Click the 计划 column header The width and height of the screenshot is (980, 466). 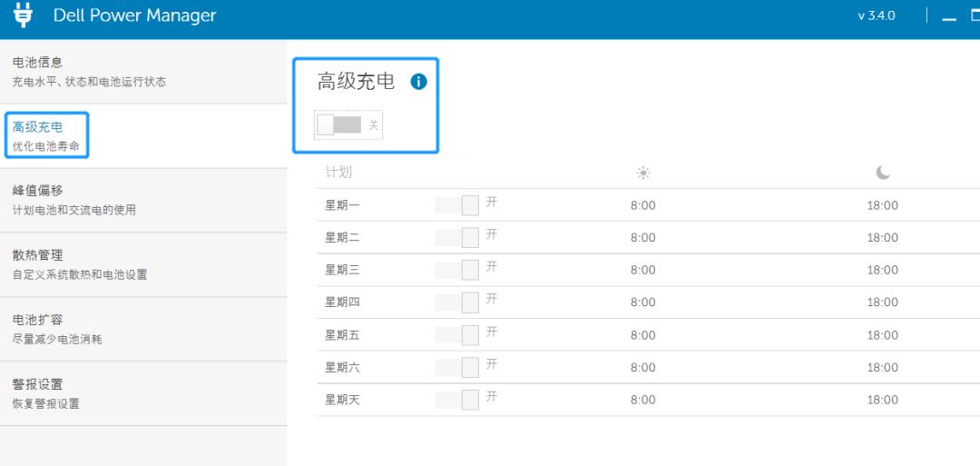(x=338, y=172)
